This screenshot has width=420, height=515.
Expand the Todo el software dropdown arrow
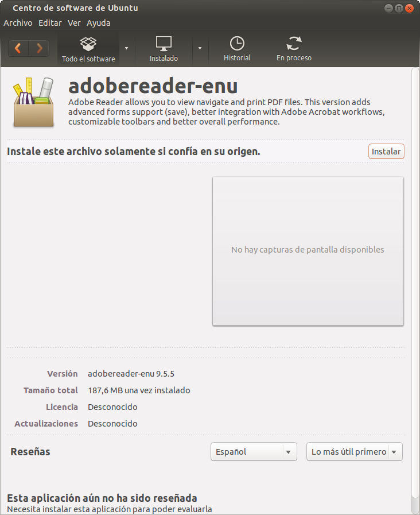coord(127,48)
